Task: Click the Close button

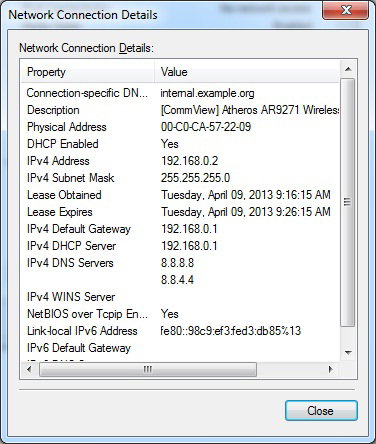Action: (x=321, y=410)
